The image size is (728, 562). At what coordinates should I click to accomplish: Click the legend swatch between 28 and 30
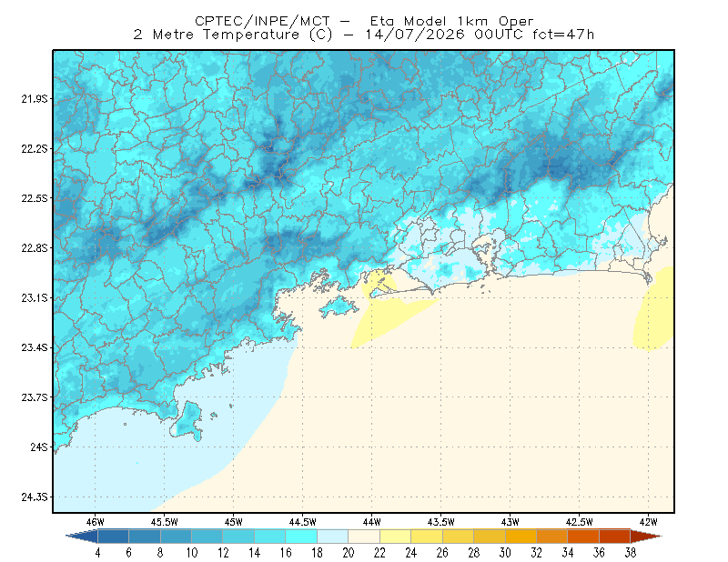tap(490, 537)
